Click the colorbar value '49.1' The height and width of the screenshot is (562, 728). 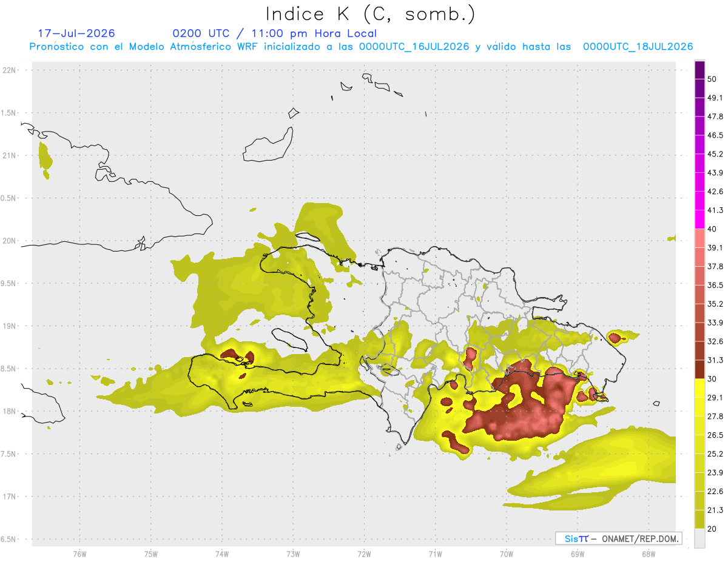[715, 98]
